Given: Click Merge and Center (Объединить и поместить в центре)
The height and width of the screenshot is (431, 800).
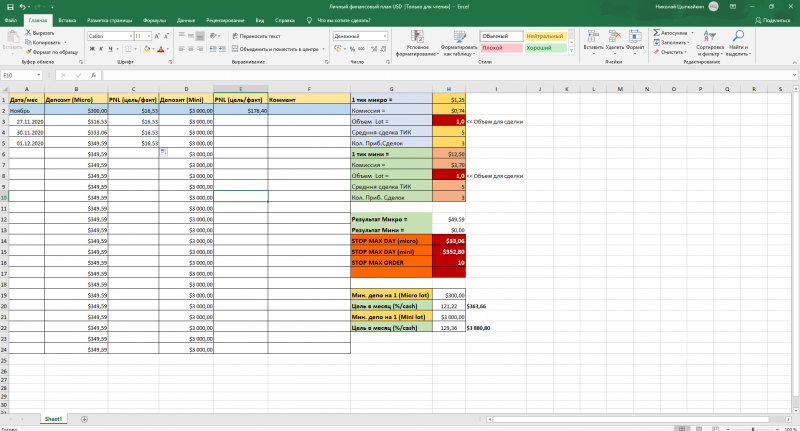Looking at the screenshot, I should click(276, 49).
